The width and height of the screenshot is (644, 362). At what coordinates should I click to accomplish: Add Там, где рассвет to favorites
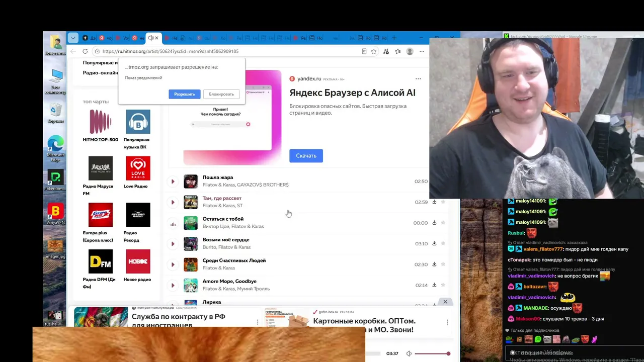point(443,202)
